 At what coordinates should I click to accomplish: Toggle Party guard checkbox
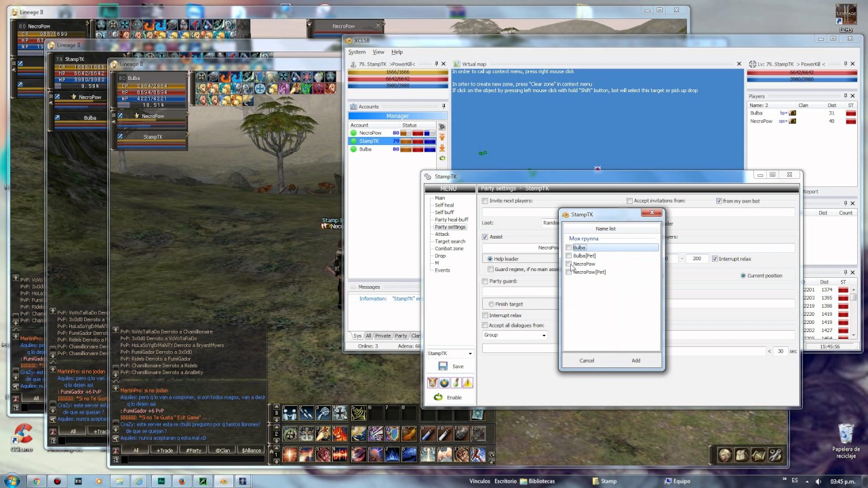coord(485,281)
